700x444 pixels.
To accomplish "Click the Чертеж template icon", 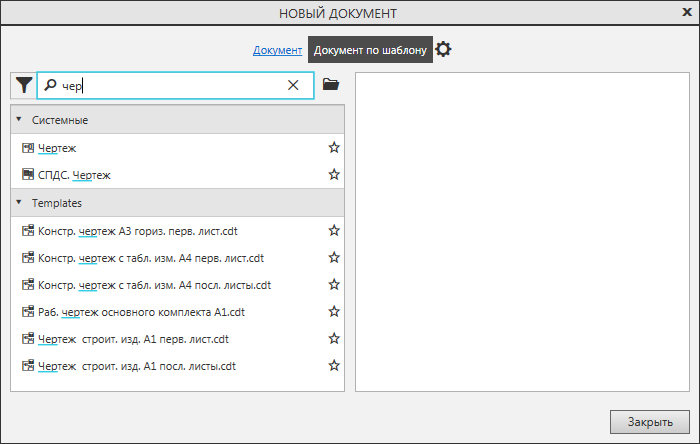I will [x=28, y=148].
